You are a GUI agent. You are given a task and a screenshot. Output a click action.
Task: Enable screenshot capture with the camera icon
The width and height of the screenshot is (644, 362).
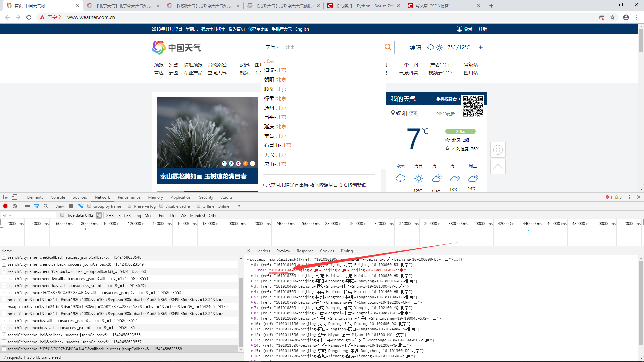pos(27,206)
